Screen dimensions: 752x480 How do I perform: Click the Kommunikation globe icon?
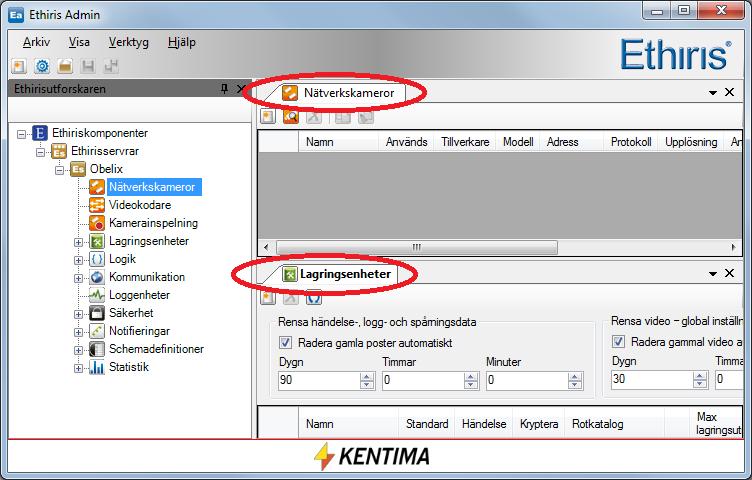click(x=97, y=277)
